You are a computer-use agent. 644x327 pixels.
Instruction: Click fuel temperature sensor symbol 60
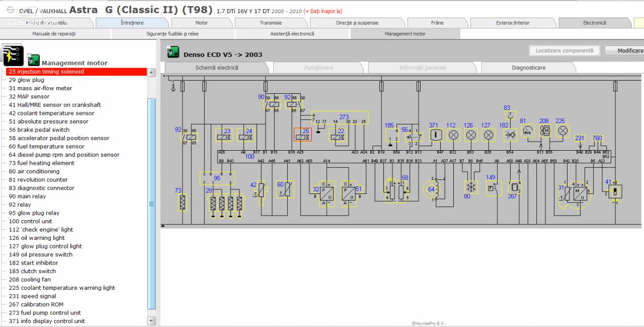pyautogui.click(x=285, y=189)
